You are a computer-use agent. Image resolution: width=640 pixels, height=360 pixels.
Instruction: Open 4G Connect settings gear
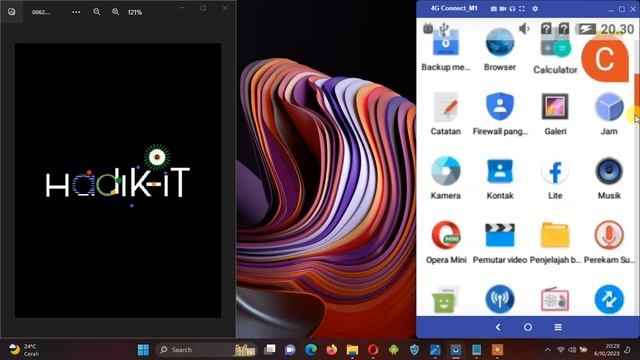pos(535,9)
